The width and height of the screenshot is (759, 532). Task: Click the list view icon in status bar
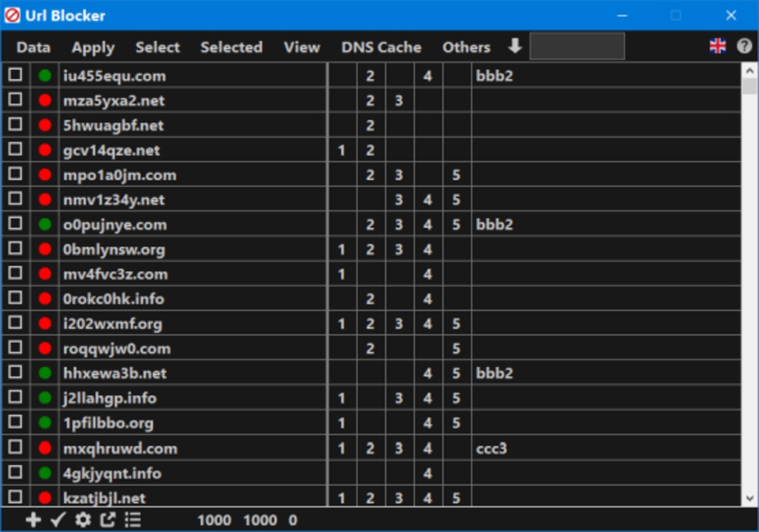[132, 520]
